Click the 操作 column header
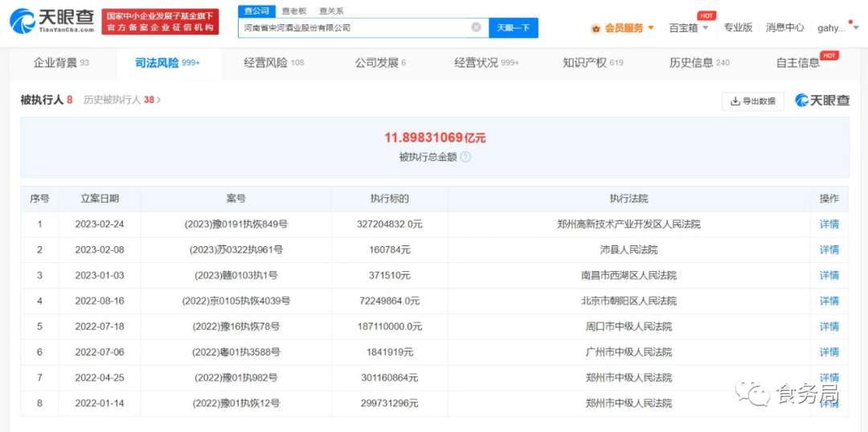Viewport: 868px width, 432px height. [x=829, y=199]
